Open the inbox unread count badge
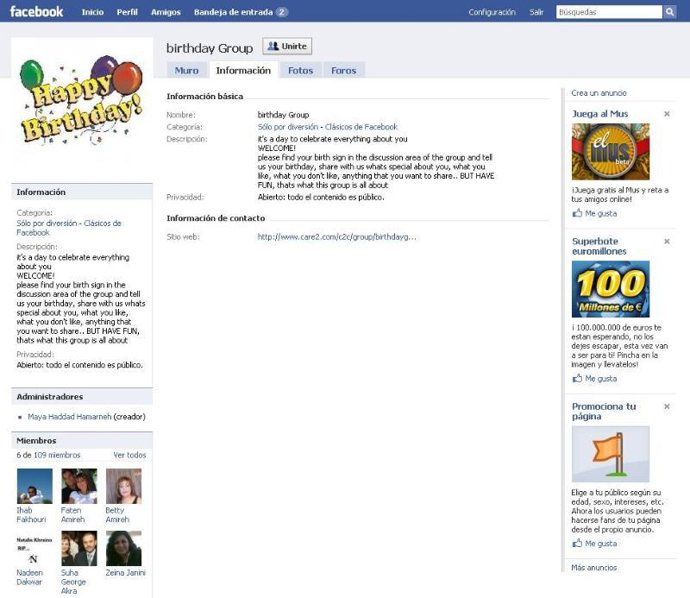 tap(282, 12)
